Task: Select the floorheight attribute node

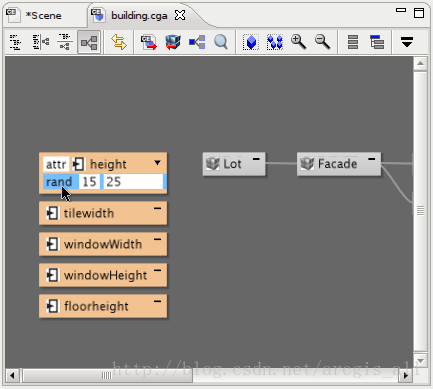Action: (103, 306)
